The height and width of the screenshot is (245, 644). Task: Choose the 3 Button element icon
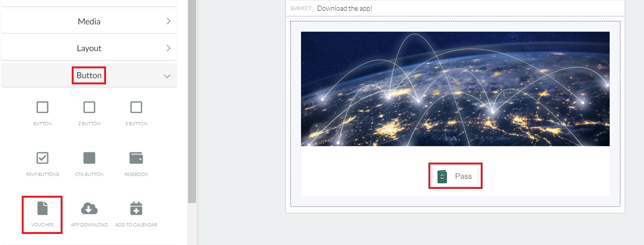(x=136, y=107)
